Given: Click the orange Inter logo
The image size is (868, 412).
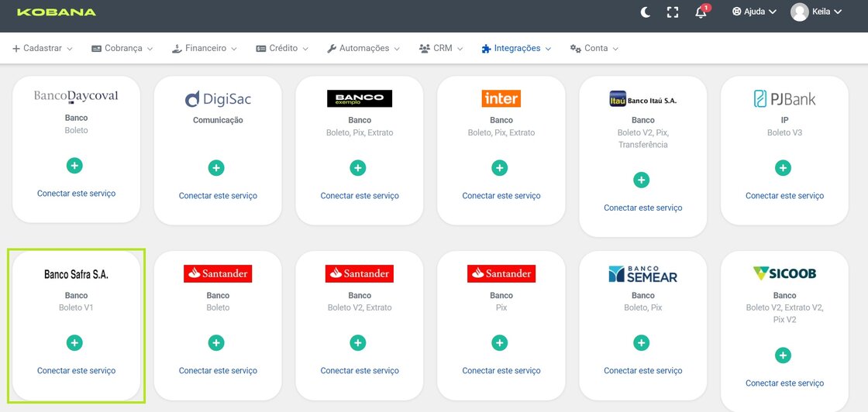Looking at the screenshot, I should pos(501,98).
